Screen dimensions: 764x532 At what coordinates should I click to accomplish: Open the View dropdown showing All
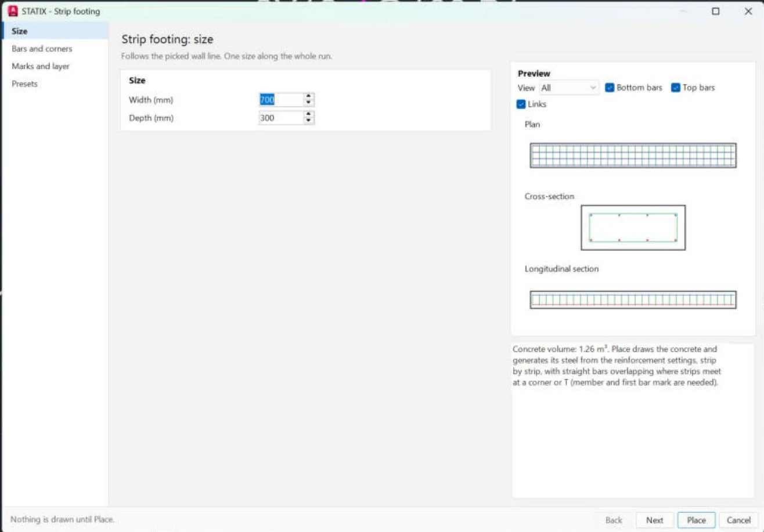point(569,88)
